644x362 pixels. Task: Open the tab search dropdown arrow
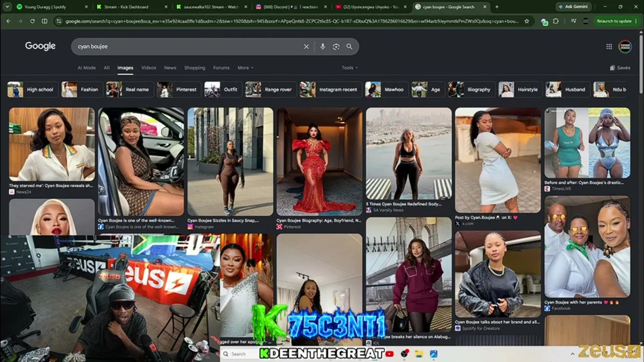[x=7, y=7]
